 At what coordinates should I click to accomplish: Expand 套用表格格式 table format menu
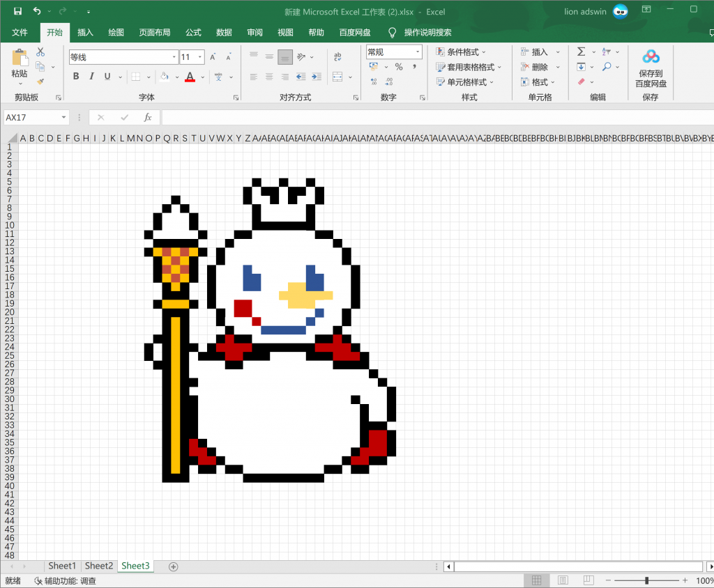click(x=469, y=67)
